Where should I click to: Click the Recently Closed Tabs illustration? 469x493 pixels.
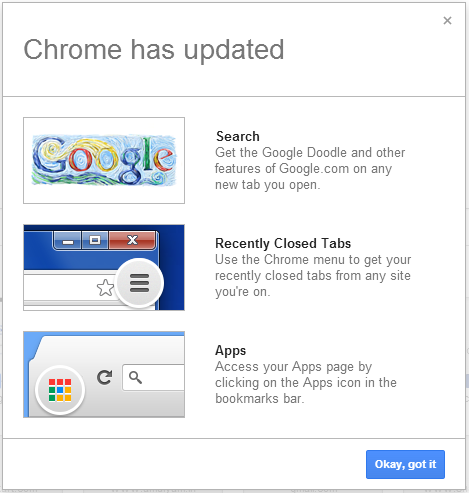[x=104, y=267]
